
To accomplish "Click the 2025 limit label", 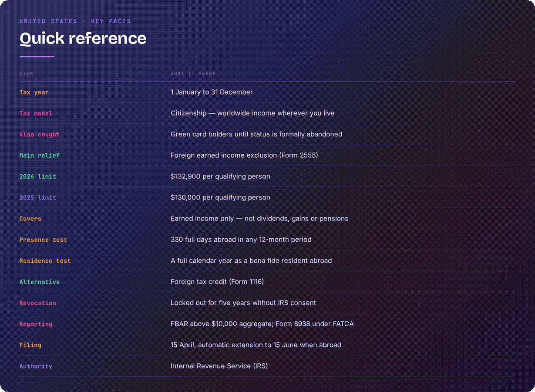I will coord(38,198).
